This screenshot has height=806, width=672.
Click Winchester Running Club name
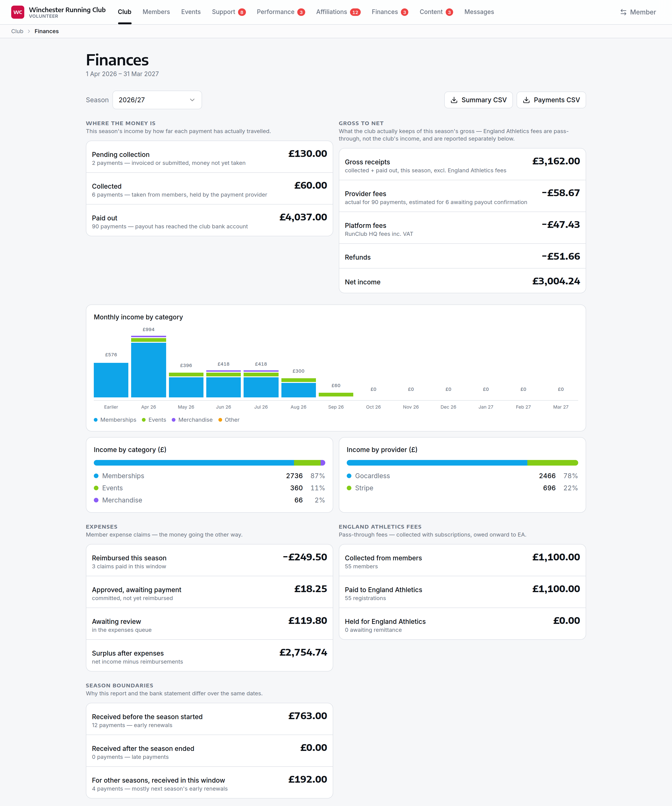coord(67,10)
